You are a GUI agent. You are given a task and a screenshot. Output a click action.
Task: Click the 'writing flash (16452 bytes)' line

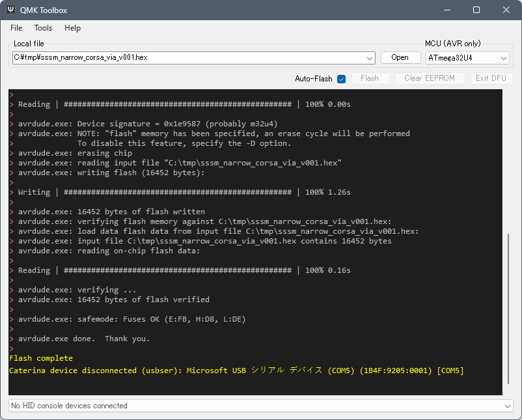click(111, 173)
